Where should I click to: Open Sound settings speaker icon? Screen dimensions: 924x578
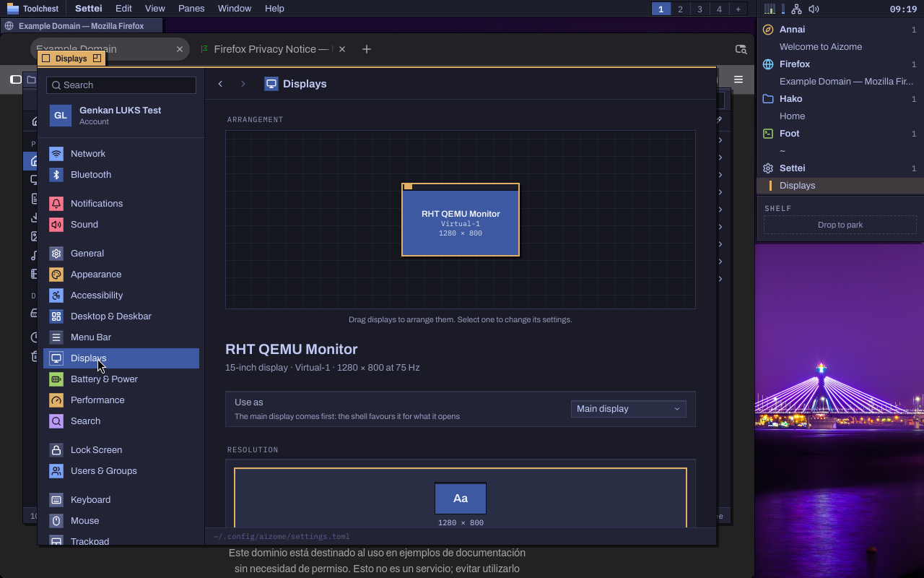coord(56,225)
